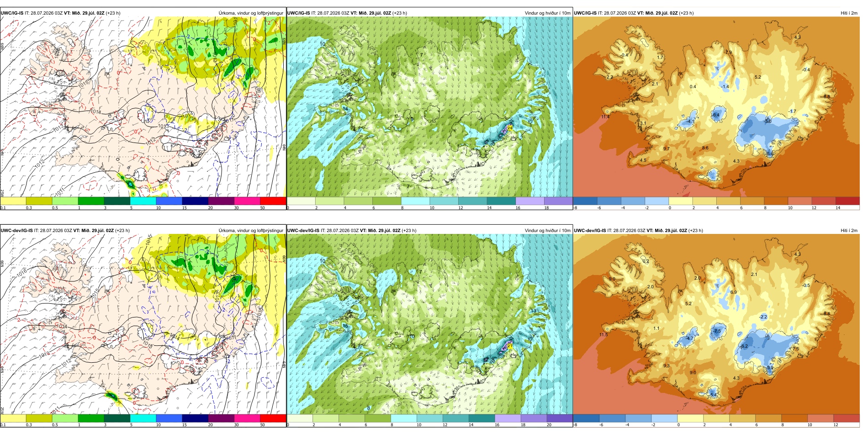Click the yellow 26 gust marker on the top wind map
The image size is (868, 434).
510,128
